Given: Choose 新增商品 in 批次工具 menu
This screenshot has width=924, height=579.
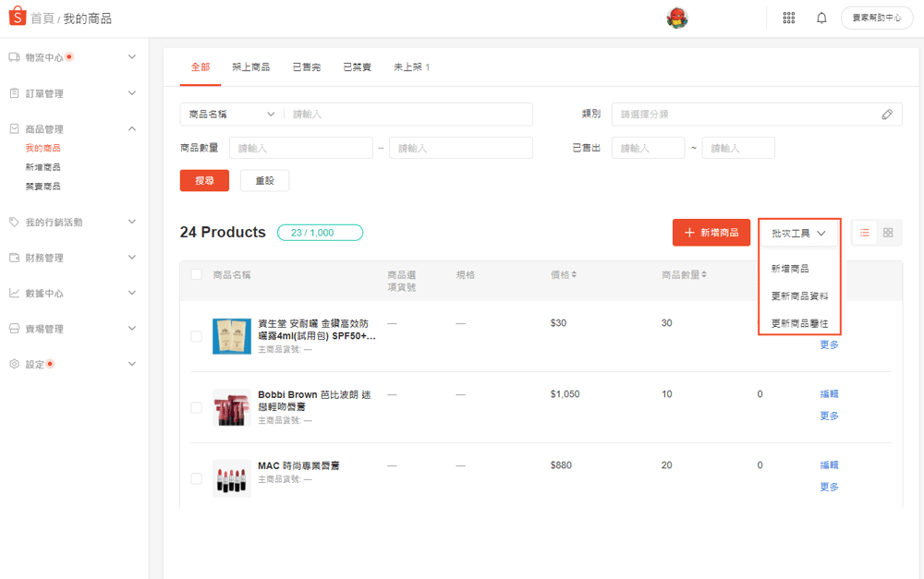Looking at the screenshot, I should point(790,269).
